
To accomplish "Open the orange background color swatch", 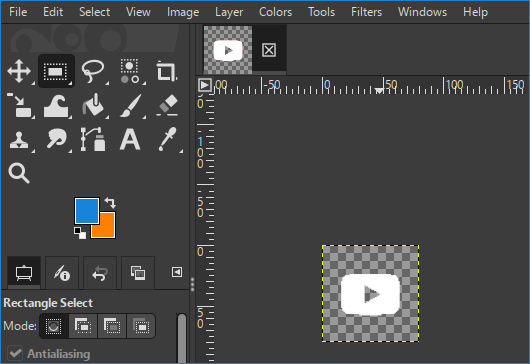I will pos(107,229).
